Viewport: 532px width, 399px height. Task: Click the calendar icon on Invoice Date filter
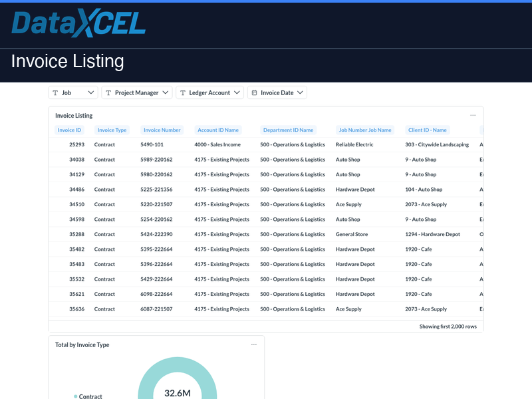(253, 92)
